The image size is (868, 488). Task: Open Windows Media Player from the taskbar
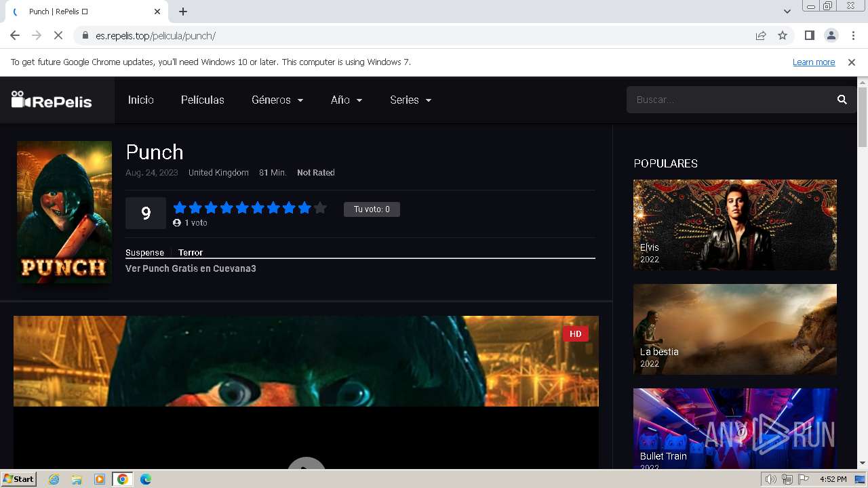point(100,479)
